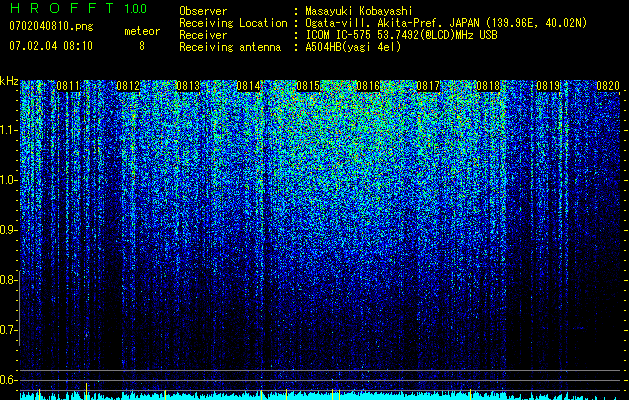Click the meteor count value 8
Image resolution: width=629 pixels, height=400 pixels.
click(x=142, y=46)
